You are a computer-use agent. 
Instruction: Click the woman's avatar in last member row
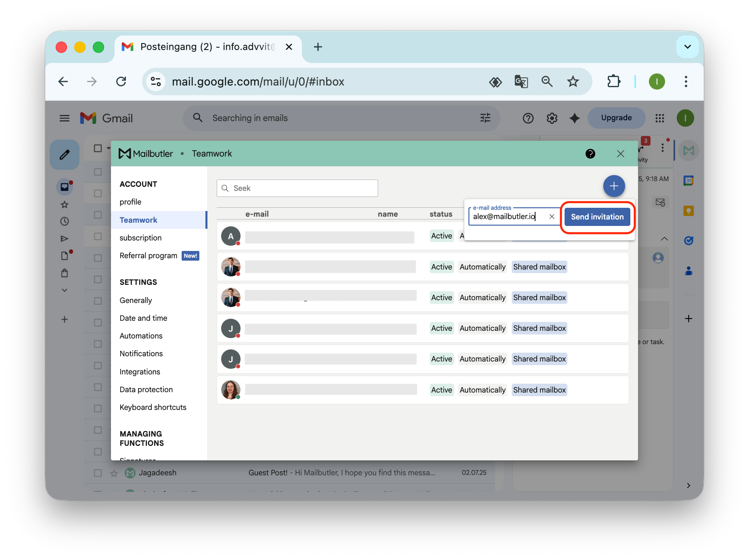231,390
